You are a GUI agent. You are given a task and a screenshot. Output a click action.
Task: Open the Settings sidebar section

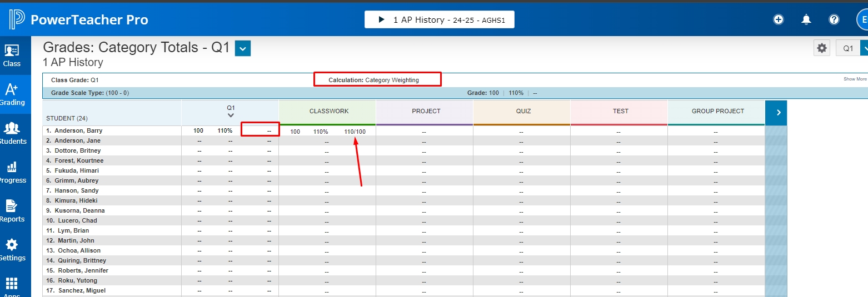pyautogui.click(x=12, y=250)
